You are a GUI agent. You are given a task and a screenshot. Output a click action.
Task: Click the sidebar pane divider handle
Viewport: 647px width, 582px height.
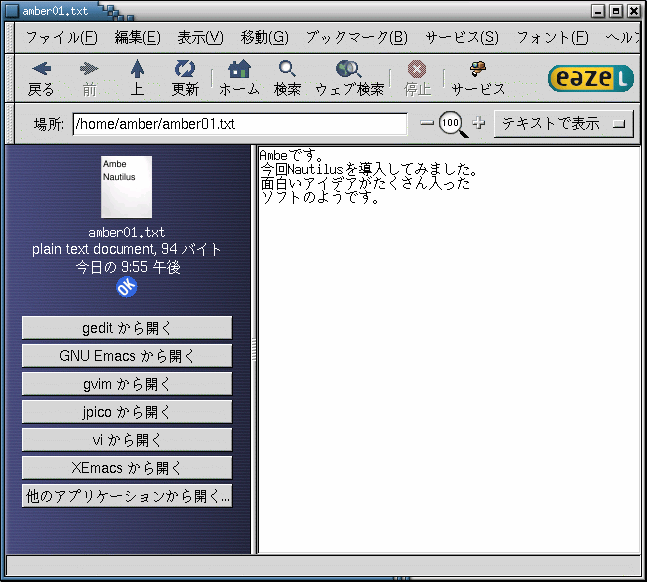(254, 350)
